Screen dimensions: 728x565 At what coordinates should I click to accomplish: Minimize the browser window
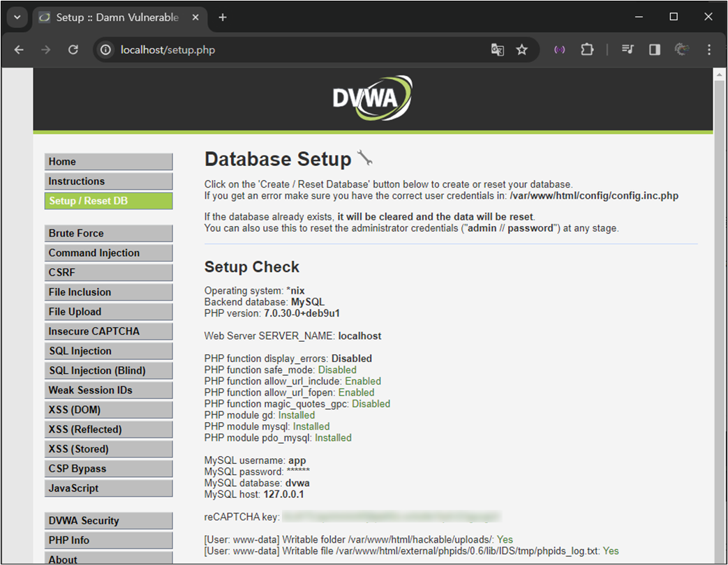[x=639, y=17]
